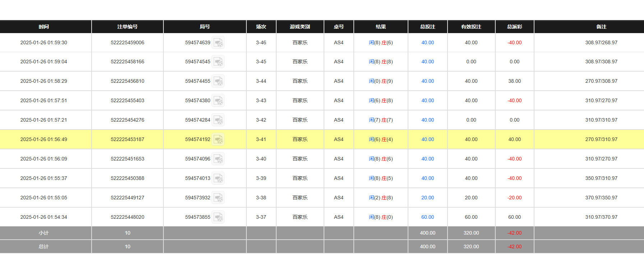The width and height of the screenshot is (644, 258).
Task: Click the 小计 subtotal row label
Action: coord(44,233)
